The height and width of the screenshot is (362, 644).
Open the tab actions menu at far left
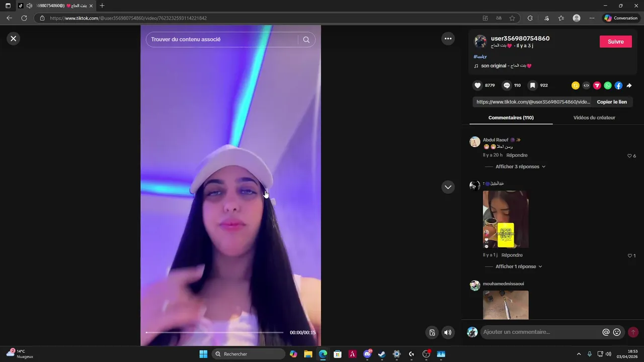click(x=8, y=6)
